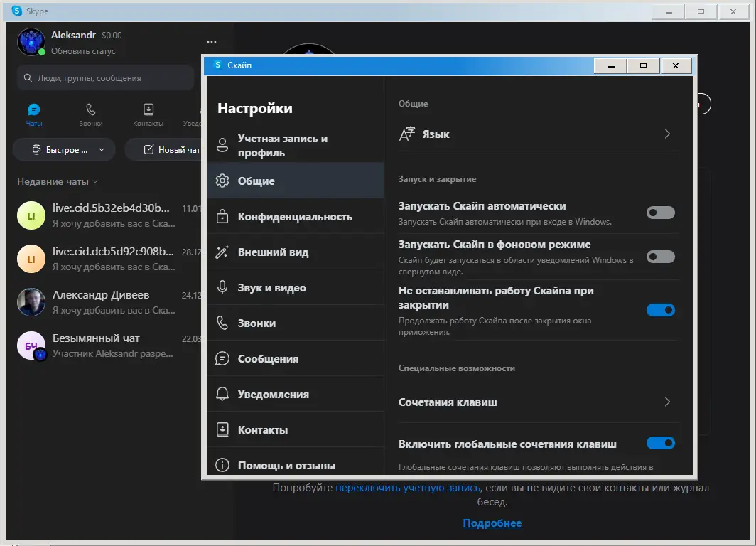Click the search field 'Люди, группы, сообщения'

click(x=106, y=78)
